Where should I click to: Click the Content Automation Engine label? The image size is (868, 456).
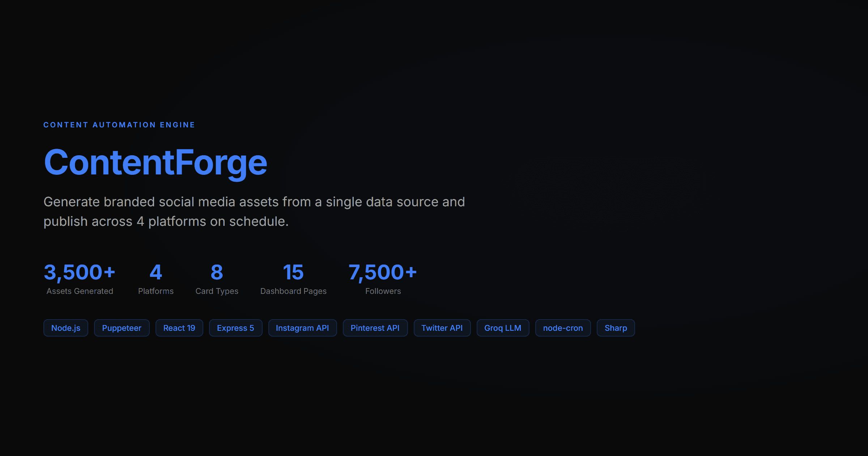[x=119, y=124]
